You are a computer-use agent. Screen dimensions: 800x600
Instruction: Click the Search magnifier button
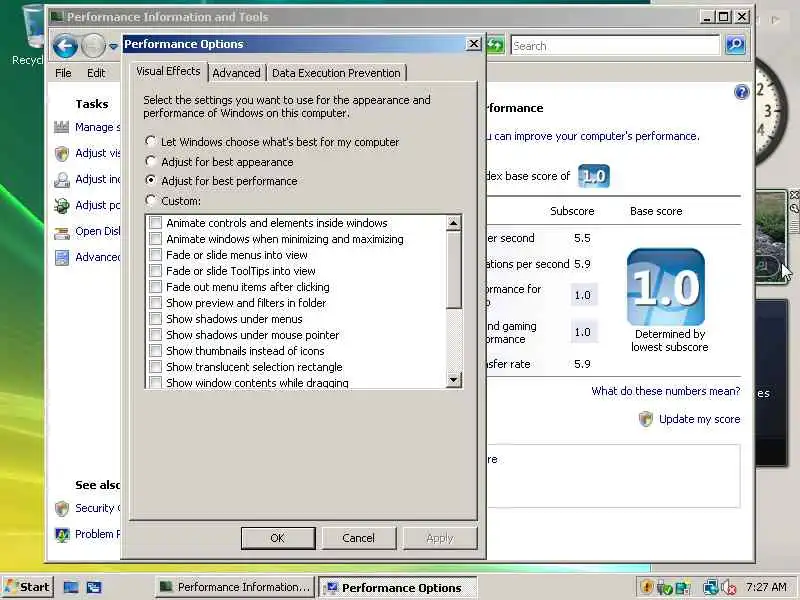click(x=735, y=45)
